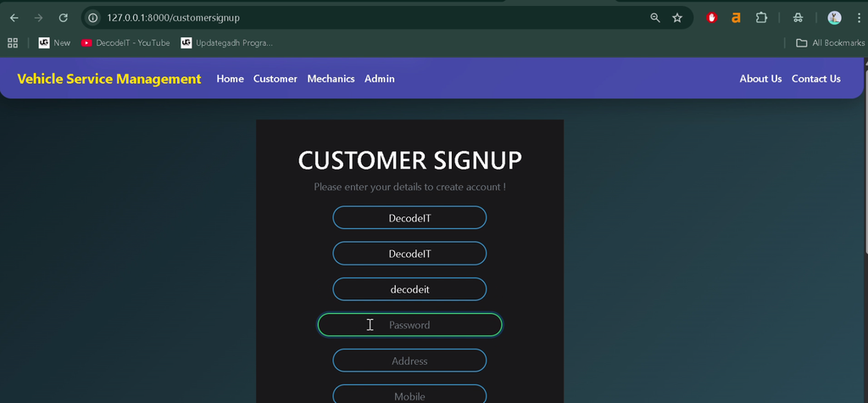The height and width of the screenshot is (403, 868).
Task: Open the Updategadh Progra... bookmark
Action: [227, 42]
